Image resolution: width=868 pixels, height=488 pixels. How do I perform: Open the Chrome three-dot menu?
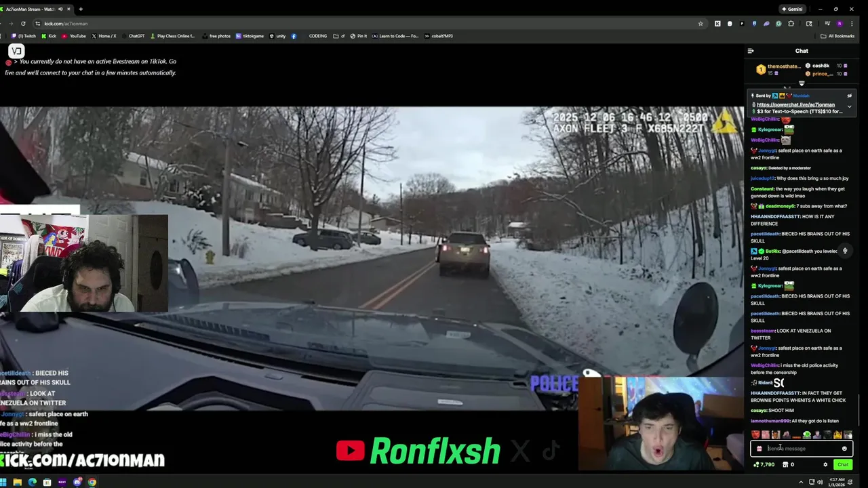click(x=852, y=24)
